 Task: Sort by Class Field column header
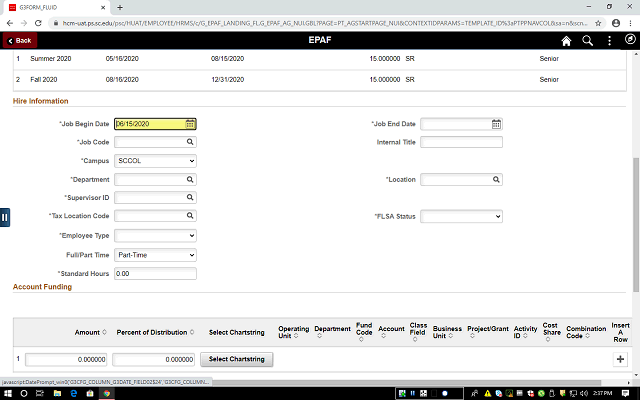[418, 332]
